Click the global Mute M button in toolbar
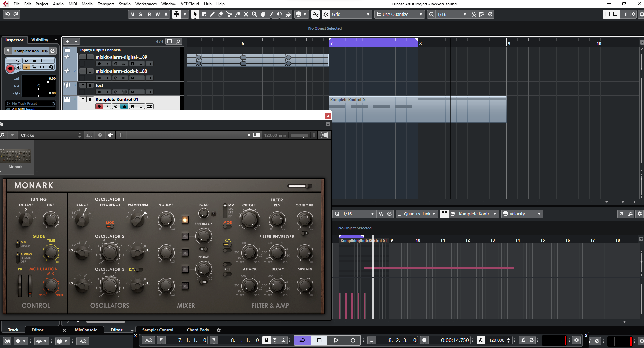644x348 pixels. [132, 14]
